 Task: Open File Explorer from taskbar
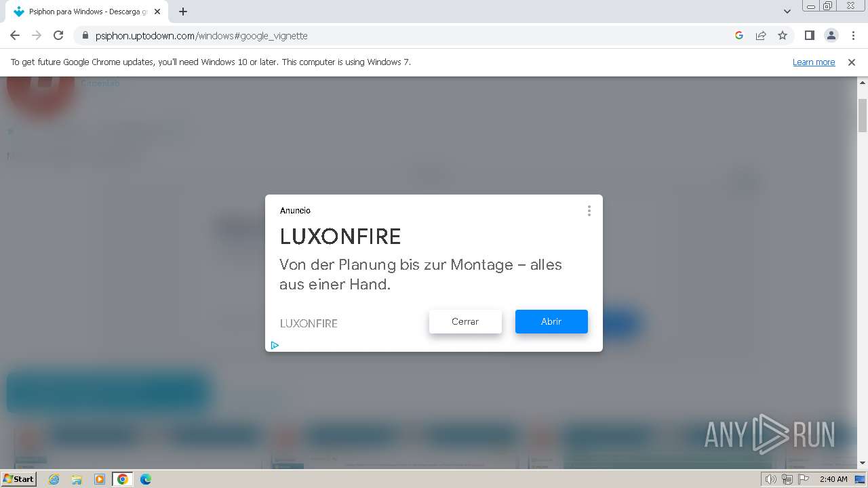pyautogui.click(x=77, y=479)
